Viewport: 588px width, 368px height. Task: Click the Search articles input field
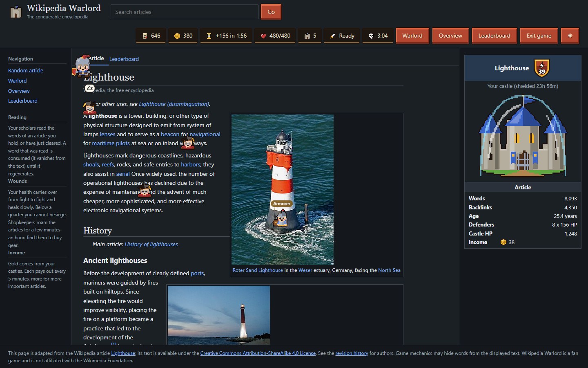[185, 12]
